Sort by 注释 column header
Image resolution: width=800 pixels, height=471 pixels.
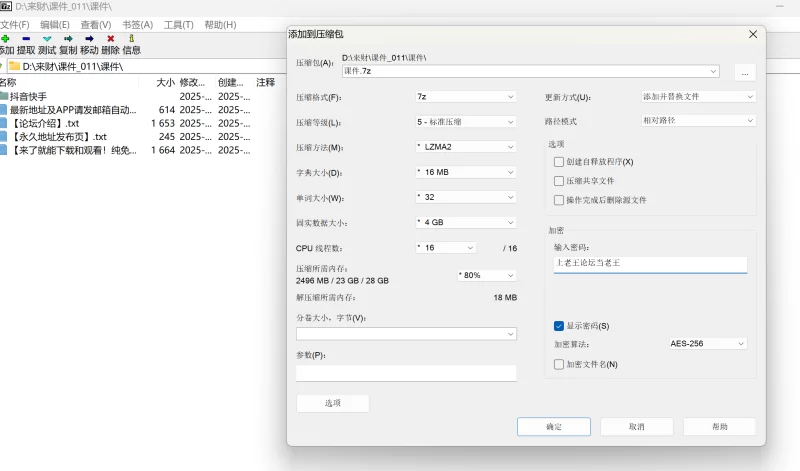265,82
